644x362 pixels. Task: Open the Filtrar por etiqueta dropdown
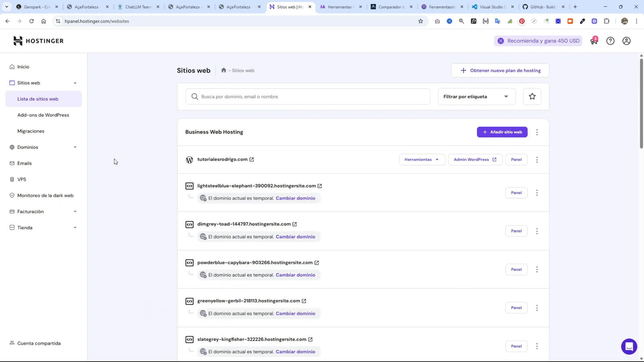click(476, 96)
